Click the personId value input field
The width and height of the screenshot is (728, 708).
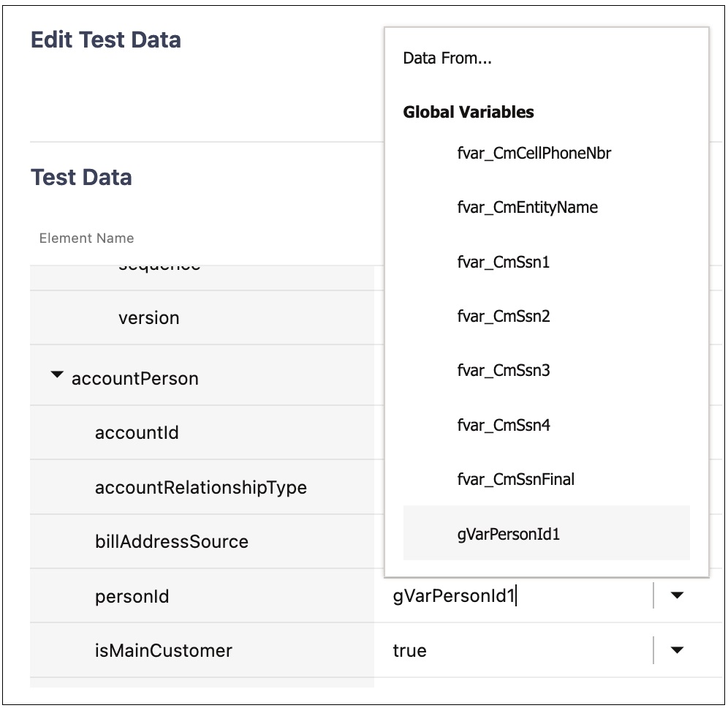(512, 596)
